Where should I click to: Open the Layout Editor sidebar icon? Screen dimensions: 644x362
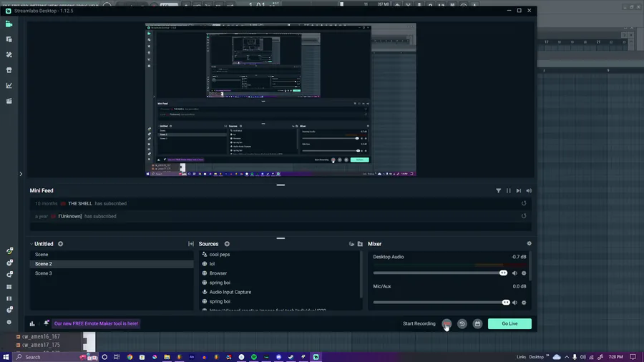(x=9, y=39)
